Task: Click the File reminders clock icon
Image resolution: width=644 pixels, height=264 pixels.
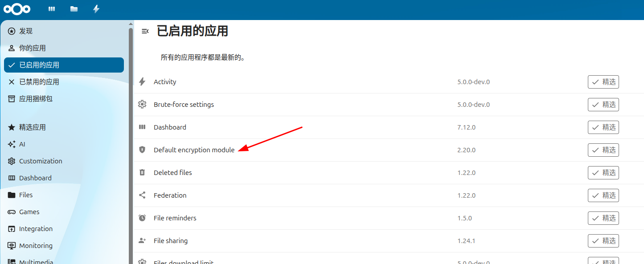Action: tap(142, 218)
